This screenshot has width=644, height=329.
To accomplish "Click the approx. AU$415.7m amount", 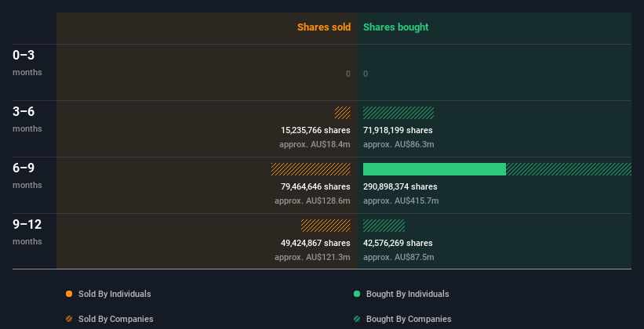I will tap(401, 201).
